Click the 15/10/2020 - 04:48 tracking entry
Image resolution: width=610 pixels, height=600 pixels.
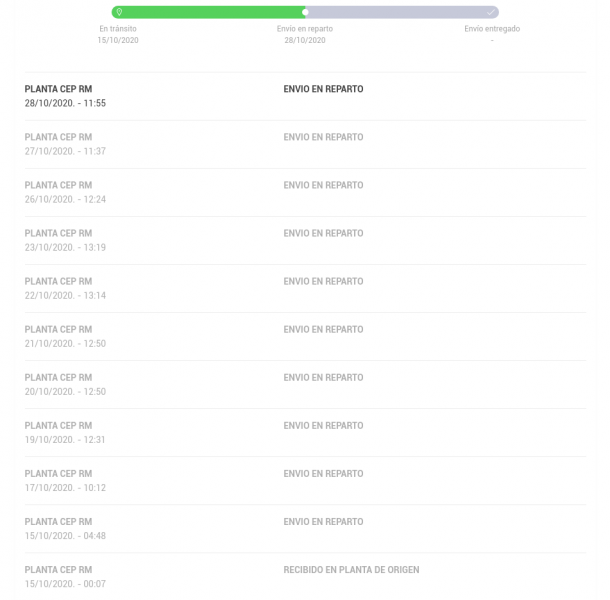305,529
